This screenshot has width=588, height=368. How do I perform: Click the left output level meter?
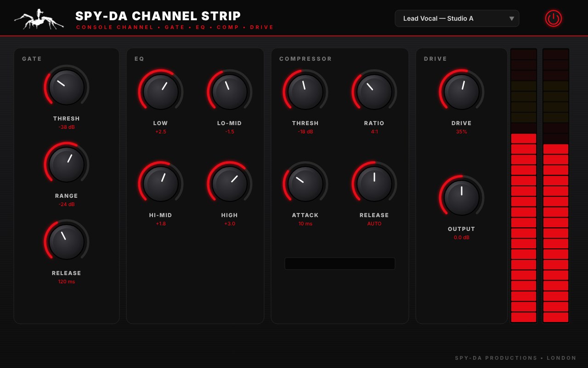(524, 186)
